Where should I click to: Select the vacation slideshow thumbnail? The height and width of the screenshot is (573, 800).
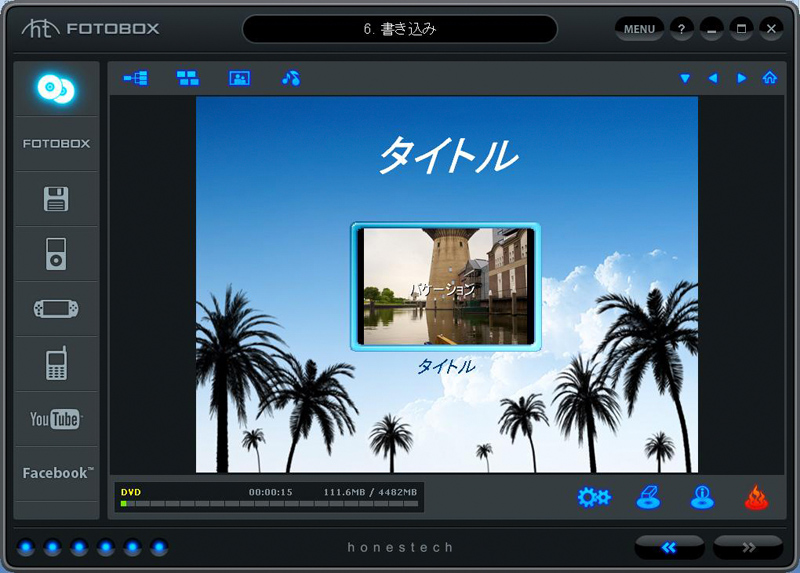(446, 287)
